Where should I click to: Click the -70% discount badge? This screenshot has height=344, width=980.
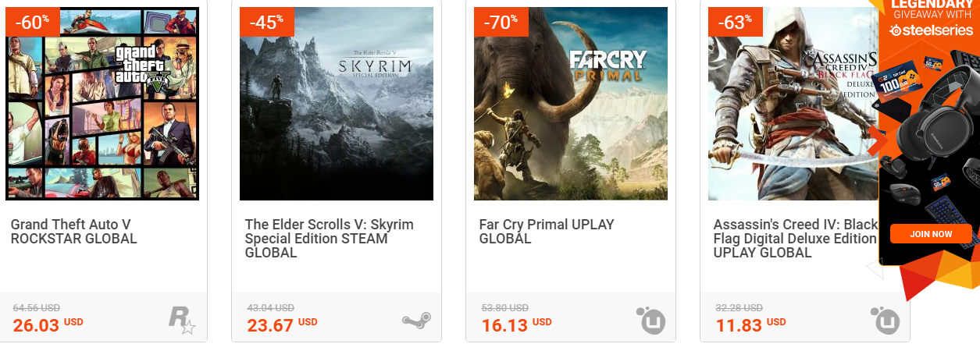[x=501, y=22]
